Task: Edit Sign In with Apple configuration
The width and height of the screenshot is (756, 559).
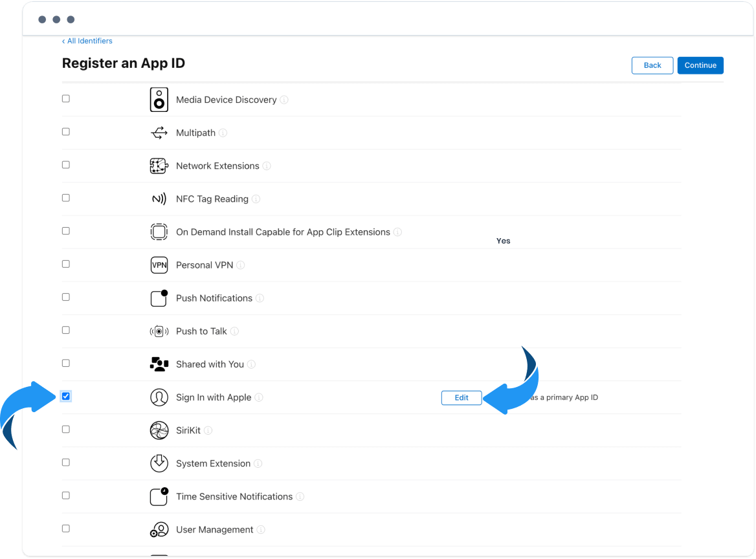Action: pyautogui.click(x=461, y=397)
